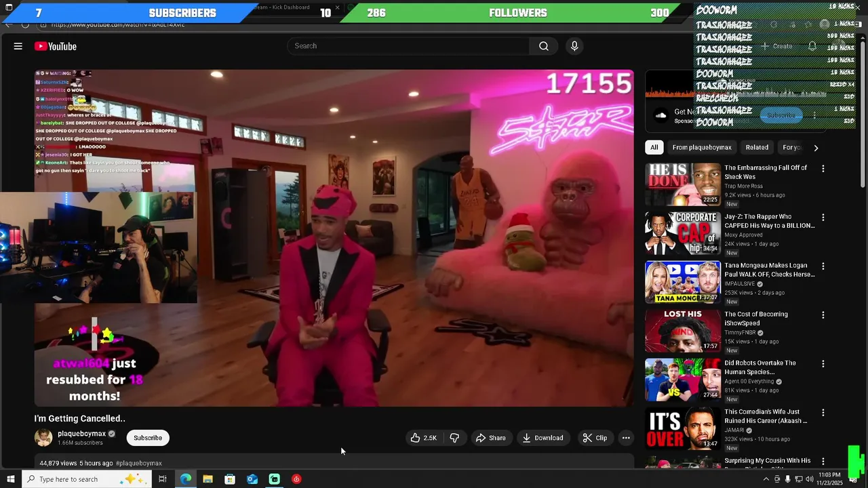
Task: Click the YouTube search input field
Action: 408,46
